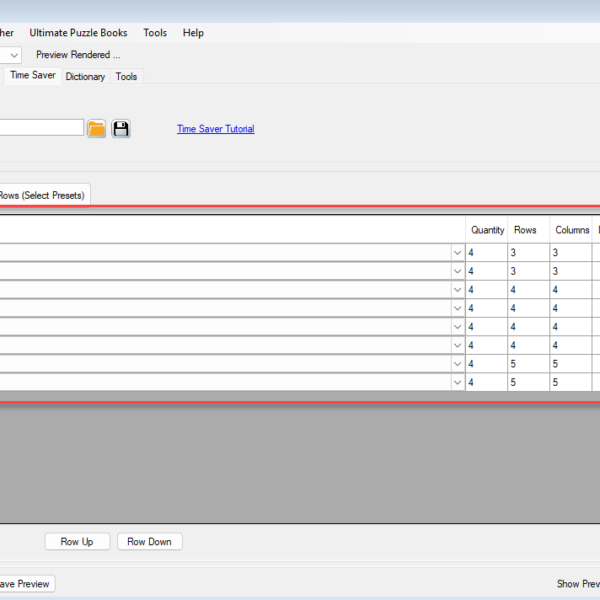This screenshot has height=600, width=600.
Task: Click the Columns column header
Action: [572, 230]
